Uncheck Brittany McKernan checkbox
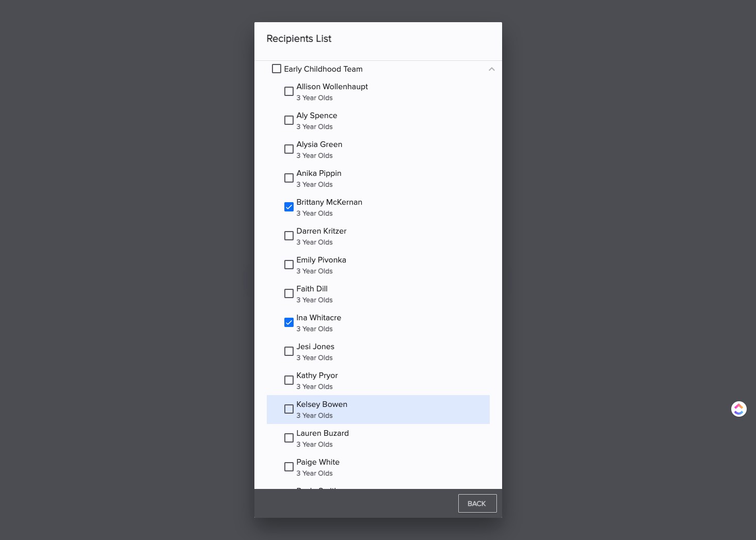 click(289, 207)
